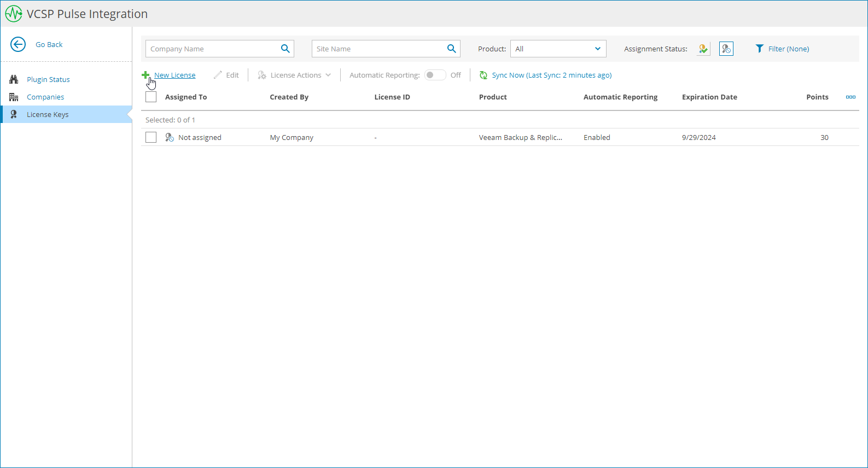Click the Filter funnel icon
The height and width of the screenshot is (468, 868).
point(759,49)
